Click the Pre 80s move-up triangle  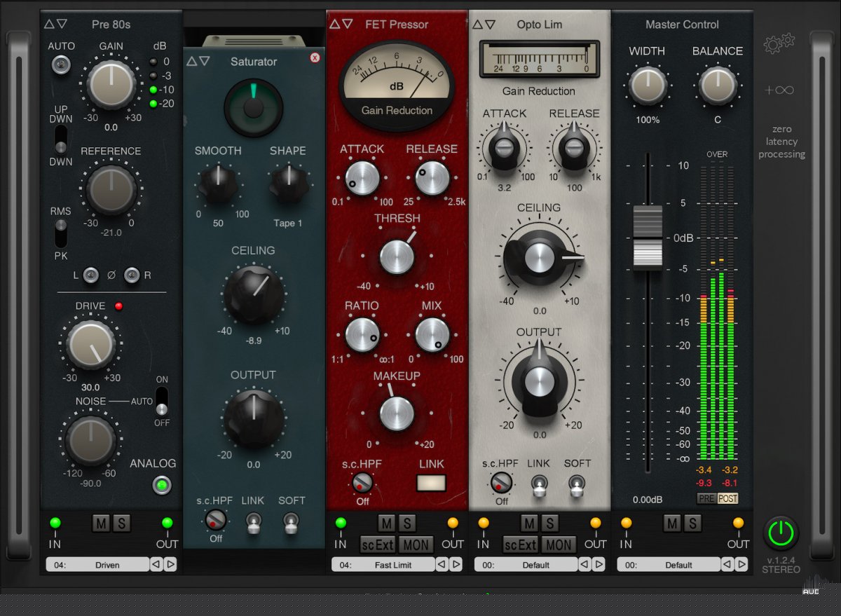[x=49, y=24]
